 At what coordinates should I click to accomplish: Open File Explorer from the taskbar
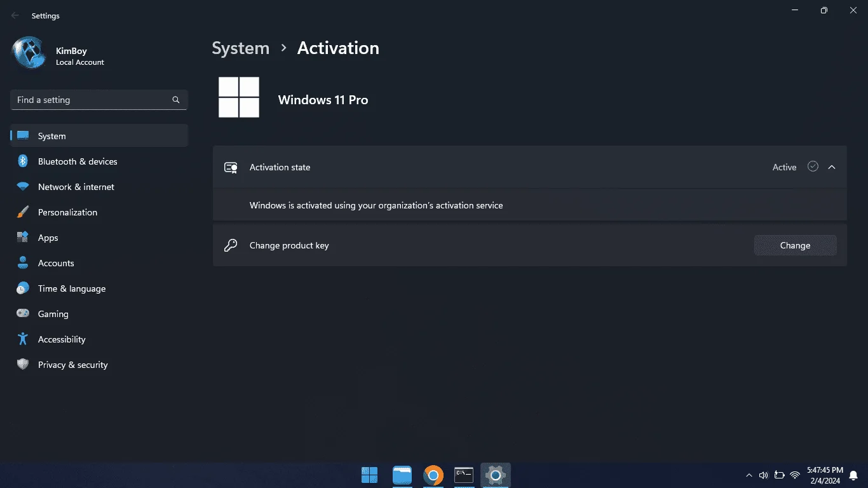pyautogui.click(x=402, y=475)
